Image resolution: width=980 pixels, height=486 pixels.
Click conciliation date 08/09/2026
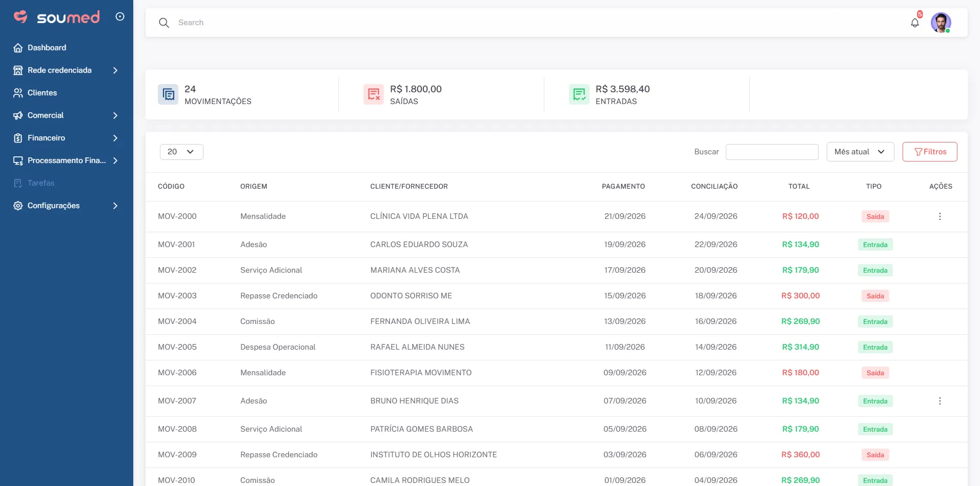[716, 429]
